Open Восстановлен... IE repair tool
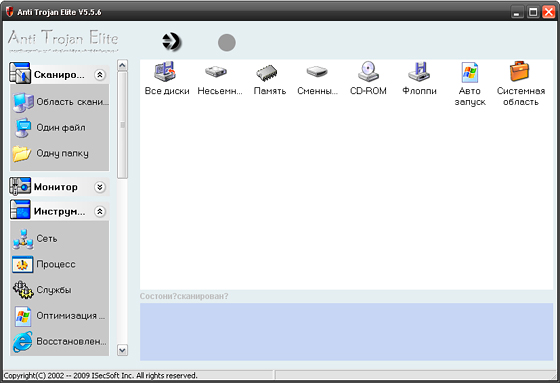This screenshot has height=383, width=560. [60, 342]
